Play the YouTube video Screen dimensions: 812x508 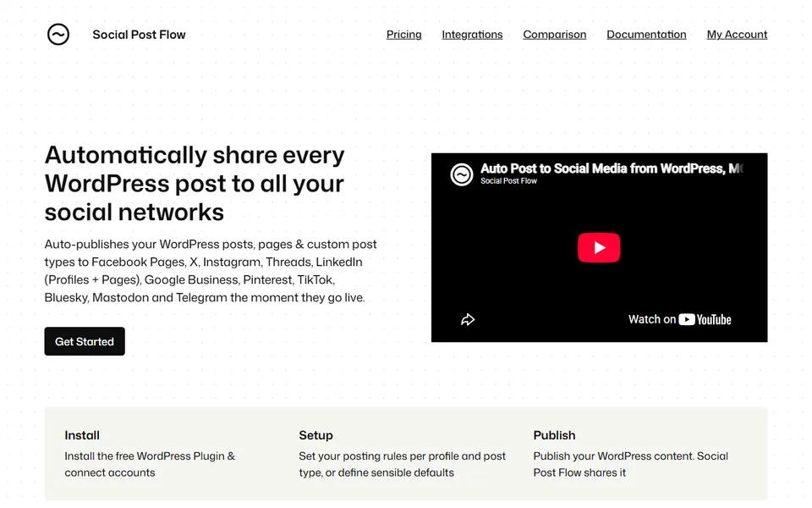click(x=599, y=248)
